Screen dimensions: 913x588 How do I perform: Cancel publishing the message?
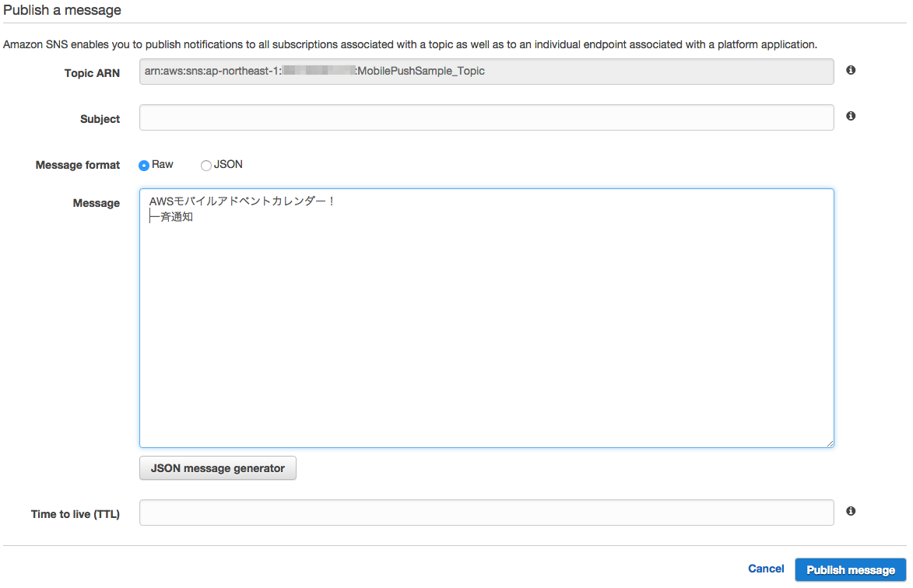coord(766,569)
